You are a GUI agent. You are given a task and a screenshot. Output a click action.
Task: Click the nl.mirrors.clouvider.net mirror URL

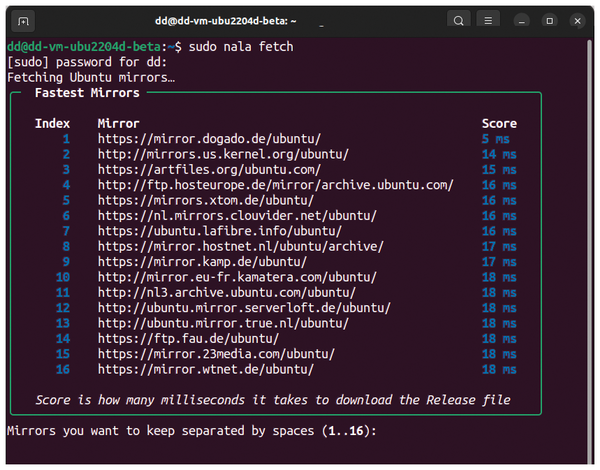pyautogui.click(x=237, y=215)
